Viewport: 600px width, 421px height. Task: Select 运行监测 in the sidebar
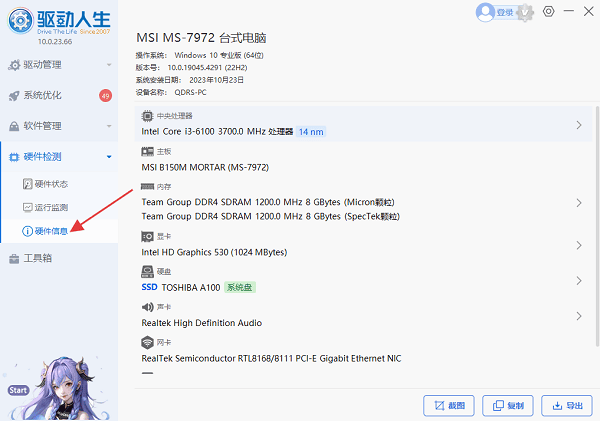point(50,207)
